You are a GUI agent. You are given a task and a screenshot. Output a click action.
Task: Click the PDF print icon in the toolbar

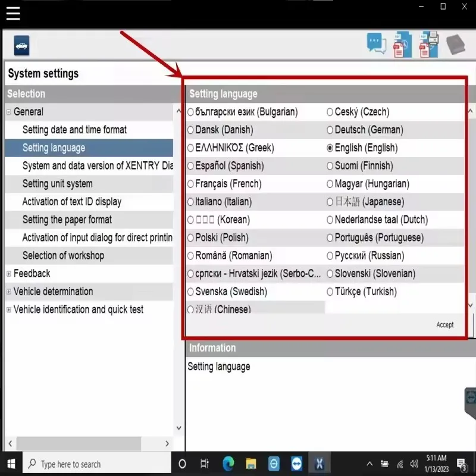point(428,44)
